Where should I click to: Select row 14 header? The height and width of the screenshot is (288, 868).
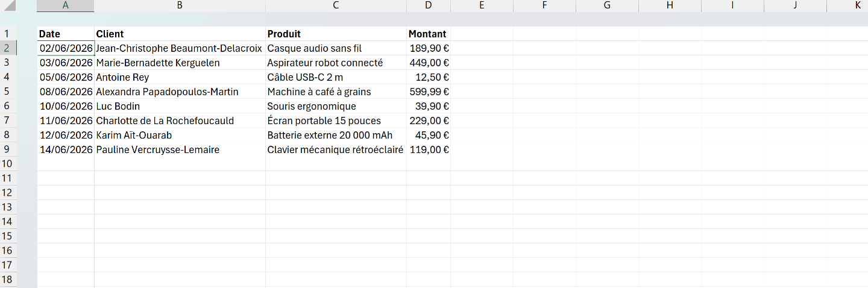point(8,222)
